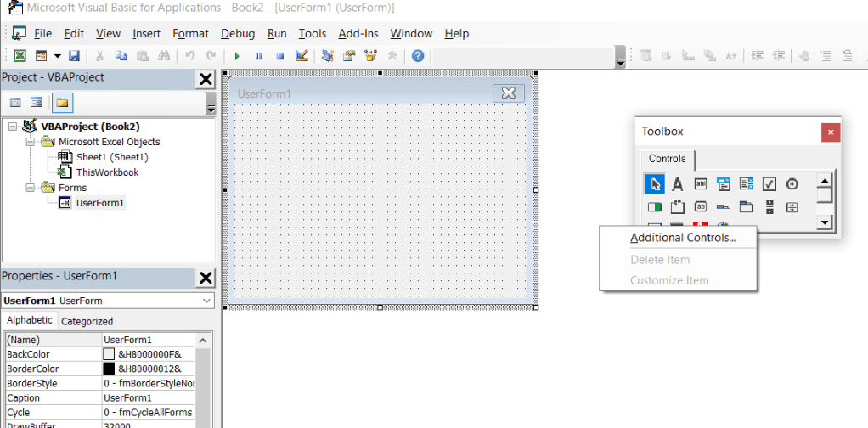
Task: Collapse the VBAProject (Book2) tree node
Action: coord(13,127)
